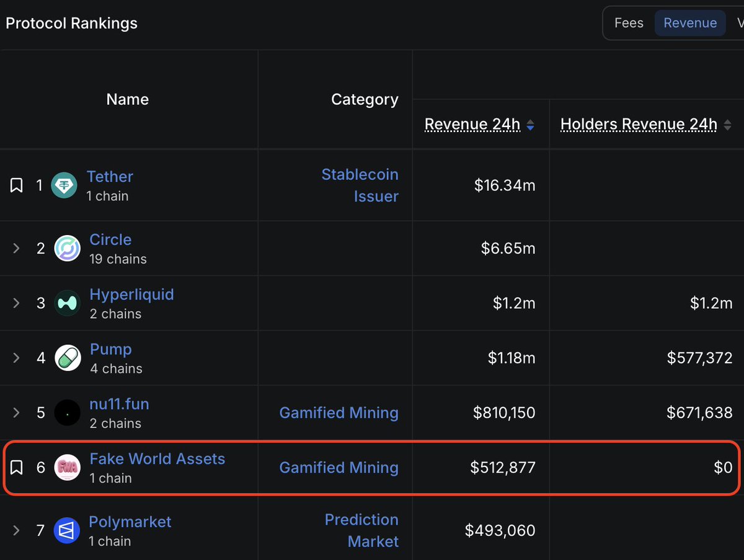The width and height of the screenshot is (744, 560).
Task: Open the Polymarket protocol link
Action: coord(130,522)
